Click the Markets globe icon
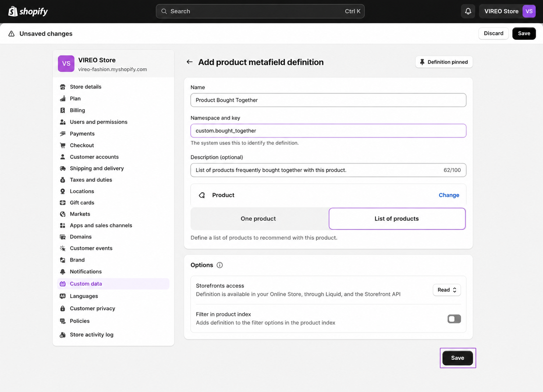 63,214
